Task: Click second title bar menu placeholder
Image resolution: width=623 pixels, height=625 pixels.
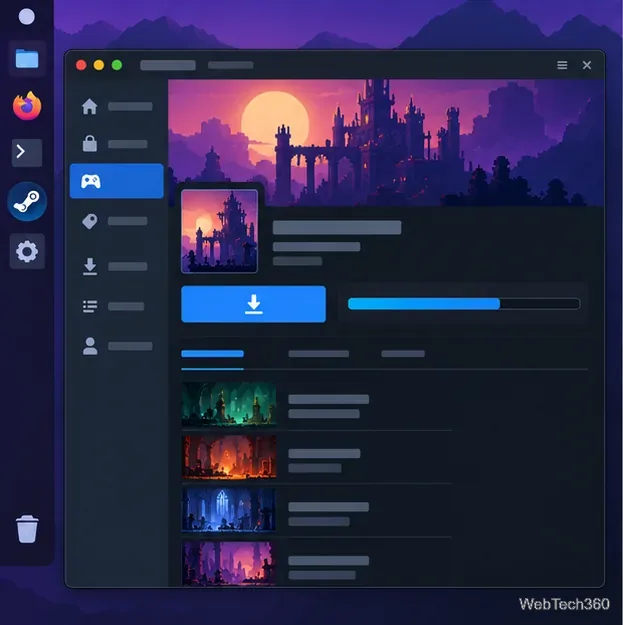Action: pos(230,65)
